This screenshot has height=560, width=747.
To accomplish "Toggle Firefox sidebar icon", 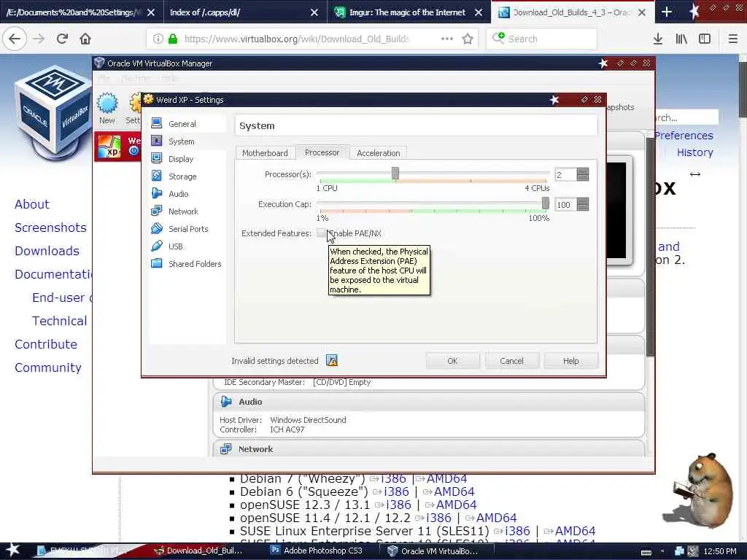I will click(705, 39).
